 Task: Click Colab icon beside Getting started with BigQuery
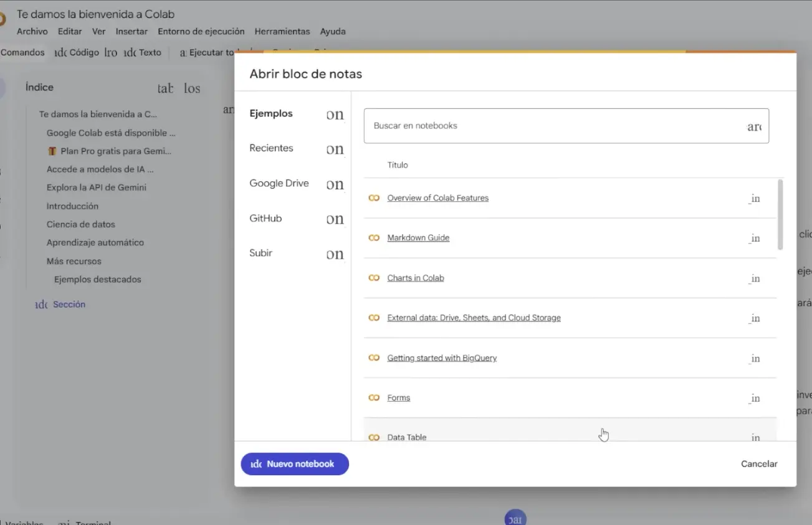coord(374,358)
